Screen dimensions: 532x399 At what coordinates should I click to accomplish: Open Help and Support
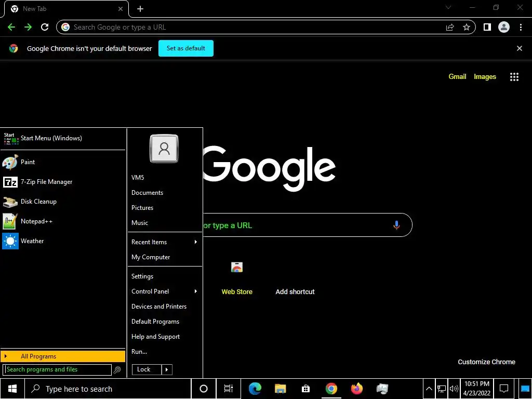165,337
